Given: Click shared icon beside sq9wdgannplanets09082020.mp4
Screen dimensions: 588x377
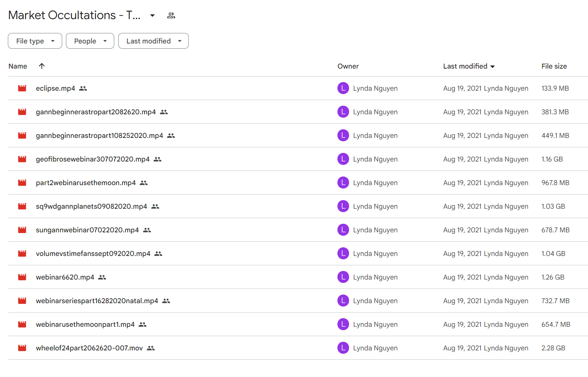Looking at the screenshot, I should [155, 206].
